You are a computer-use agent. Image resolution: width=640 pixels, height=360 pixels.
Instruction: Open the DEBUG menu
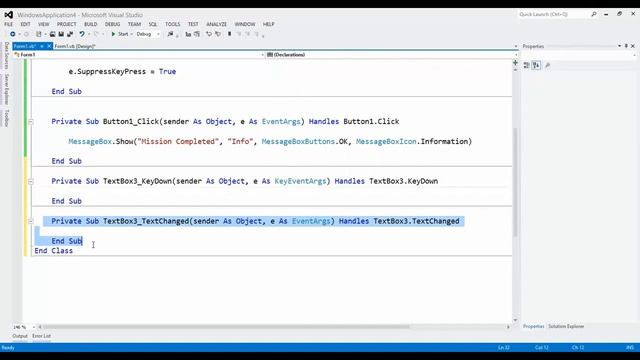[113, 24]
